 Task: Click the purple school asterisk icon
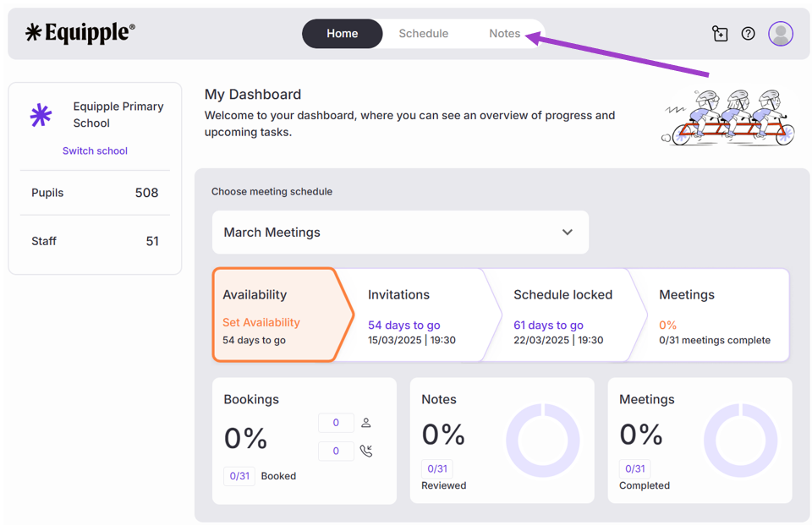41,115
